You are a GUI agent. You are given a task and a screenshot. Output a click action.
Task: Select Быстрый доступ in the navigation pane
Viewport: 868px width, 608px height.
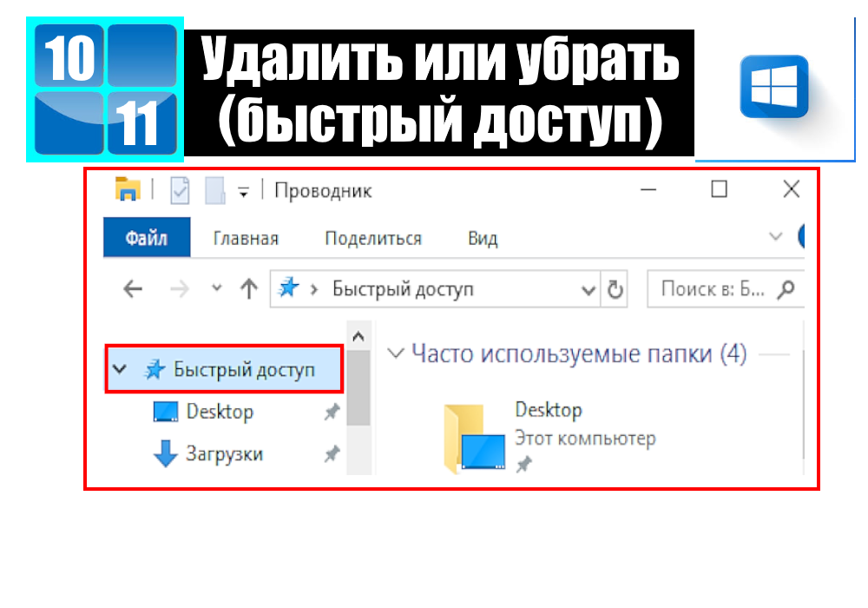click(x=224, y=369)
